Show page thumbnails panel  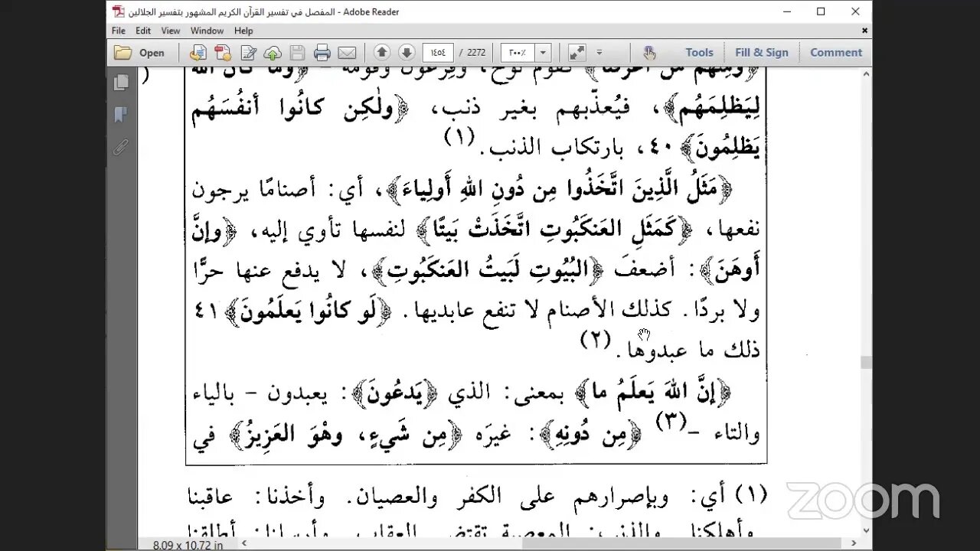[x=120, y=83]
